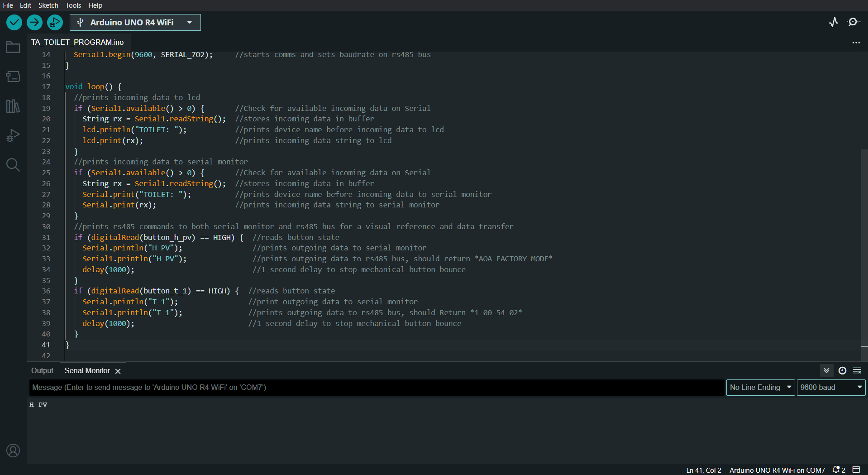
Task: Clear the Serial Monitor output
Action: 857,370
